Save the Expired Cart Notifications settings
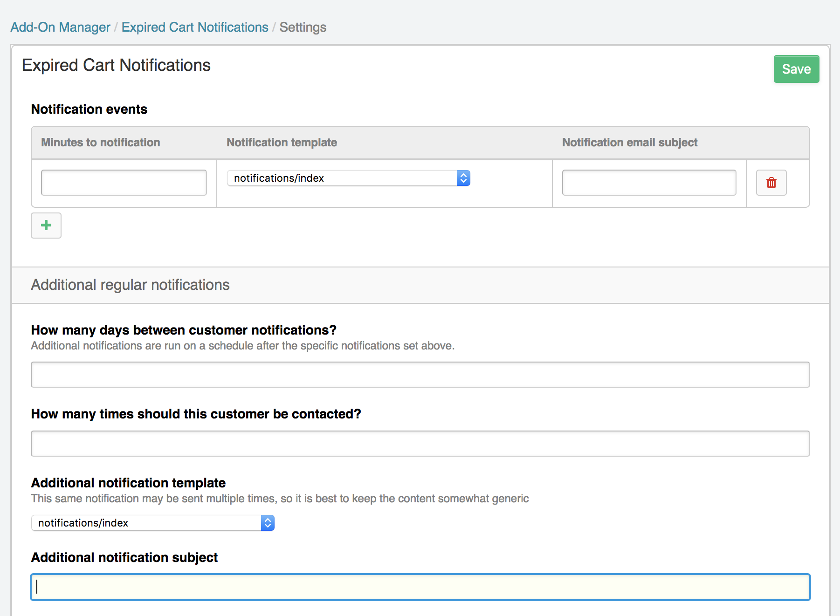This screenshot has height=616, width=840. point(796,69)
